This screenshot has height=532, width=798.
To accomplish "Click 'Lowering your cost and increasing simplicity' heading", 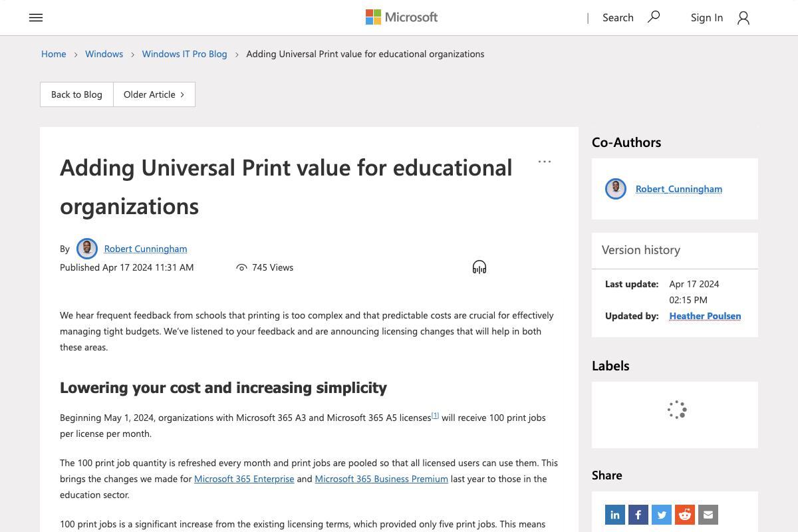I will coord(223,388).
